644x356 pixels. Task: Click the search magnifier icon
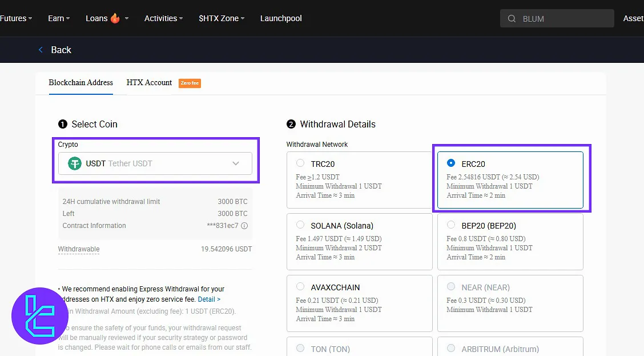coord(512,18)
